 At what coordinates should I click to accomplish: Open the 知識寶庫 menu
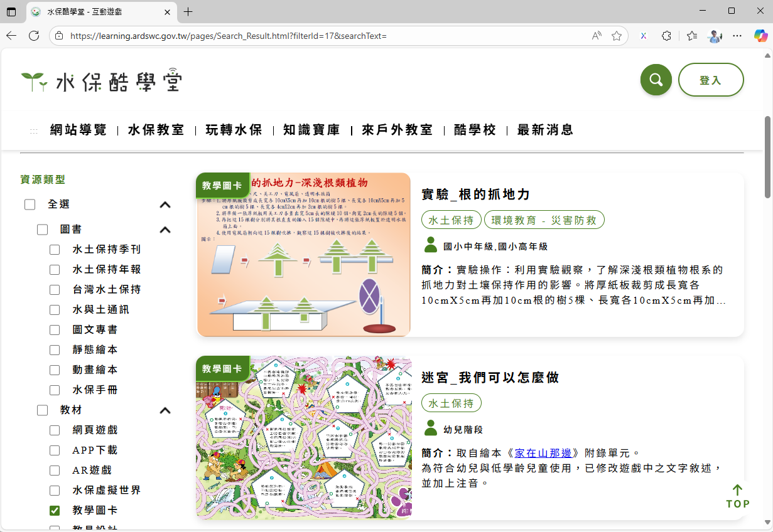[x=311, y=130]
